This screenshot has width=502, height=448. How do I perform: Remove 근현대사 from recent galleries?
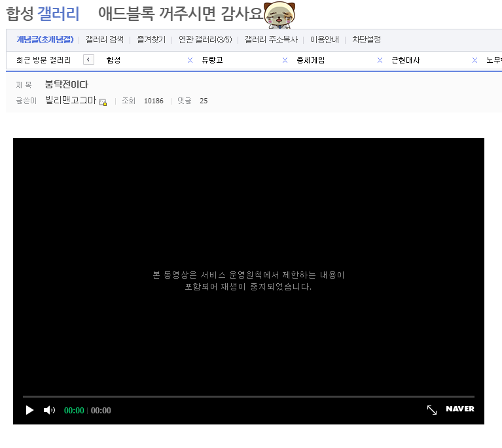[x=475, y=60]
